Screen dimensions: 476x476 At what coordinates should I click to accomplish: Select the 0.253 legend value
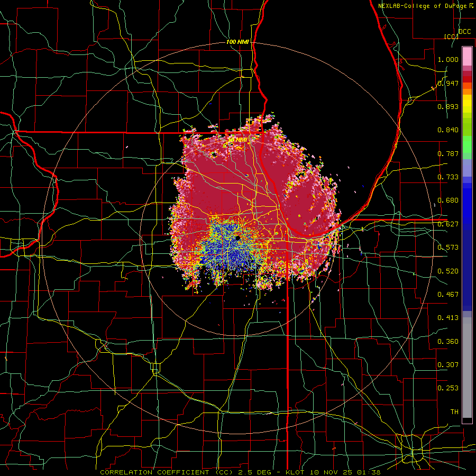tap(448, 388)
